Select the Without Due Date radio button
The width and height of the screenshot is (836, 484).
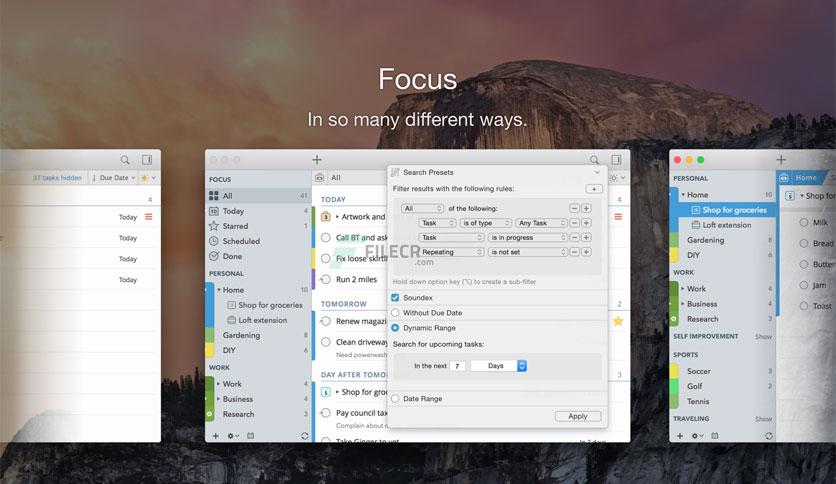(x=395, y=312)
